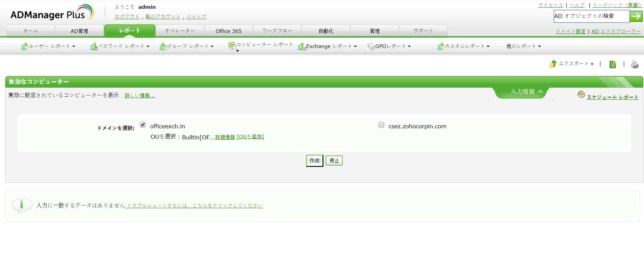
Task: Open the ライセンス link
Action: pyautogui.click(x=551, y=5)
